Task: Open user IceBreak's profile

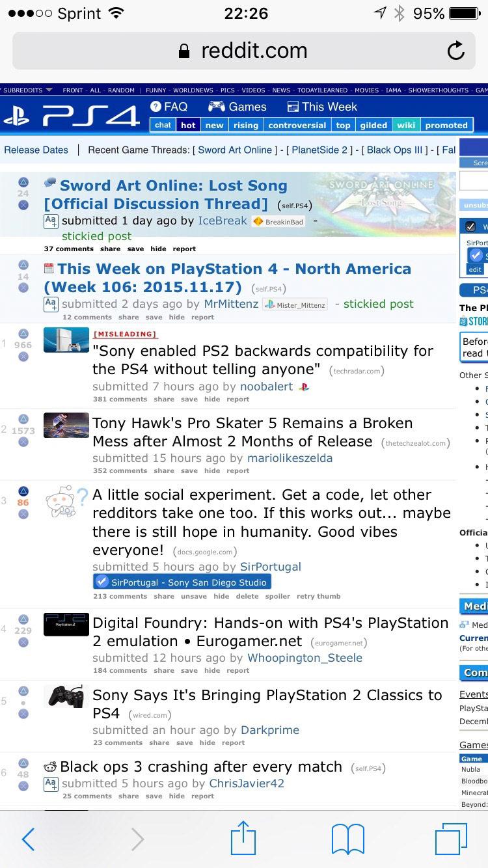Action: coord(223,221)
